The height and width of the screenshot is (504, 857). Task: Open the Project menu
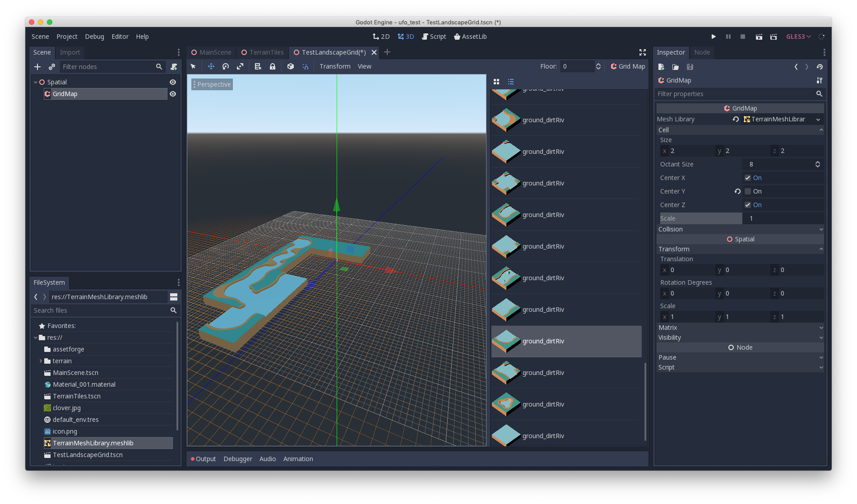coord(67,37)
